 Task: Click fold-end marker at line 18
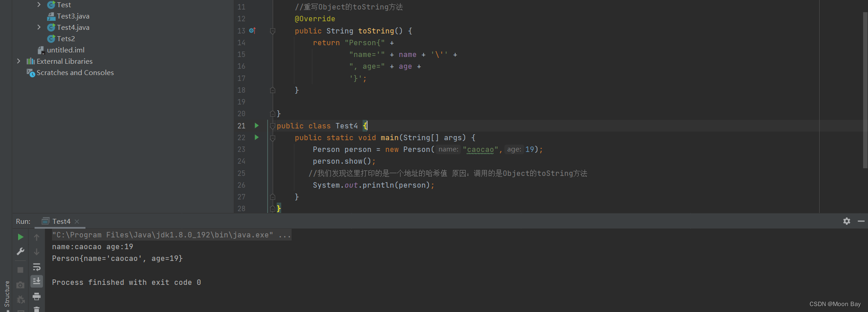[273, 90]
